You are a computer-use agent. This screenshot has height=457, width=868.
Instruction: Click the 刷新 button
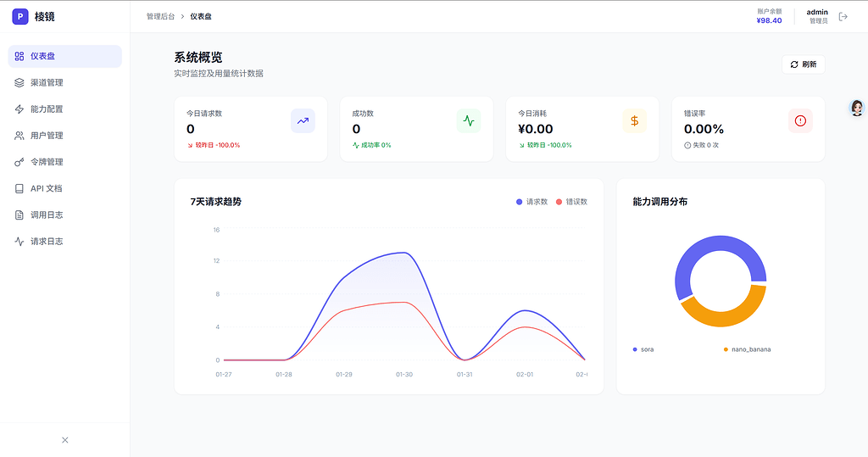[x=804, y=64]
